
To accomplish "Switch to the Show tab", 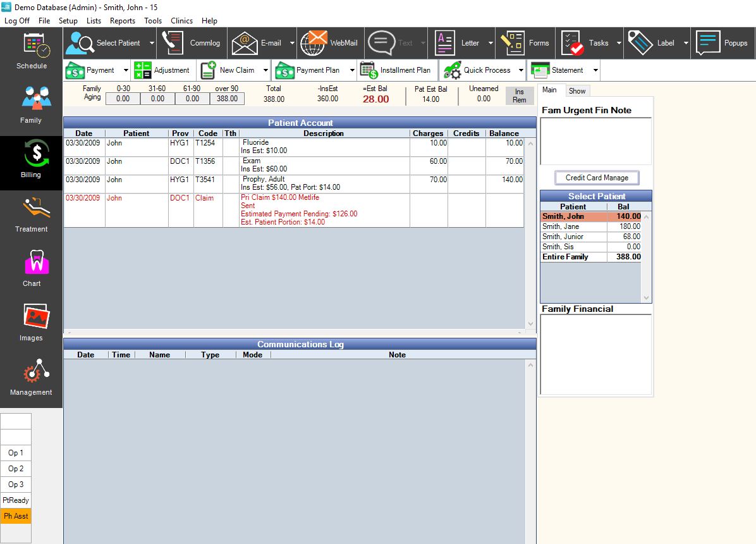I will coord(577,90).
